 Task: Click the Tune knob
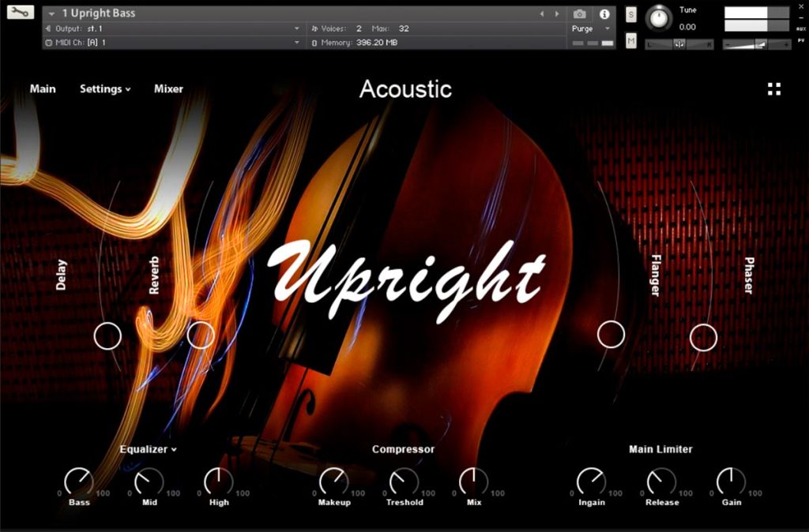(659, 19)
